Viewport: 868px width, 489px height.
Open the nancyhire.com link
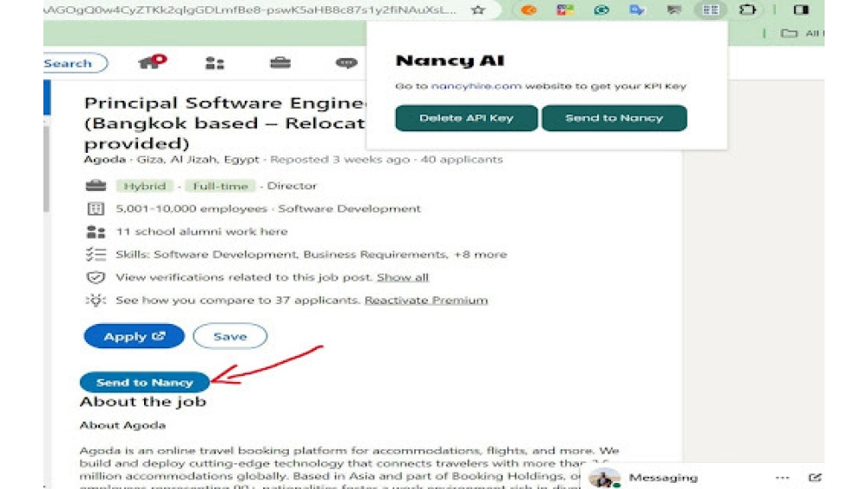(x=476, y=86)
